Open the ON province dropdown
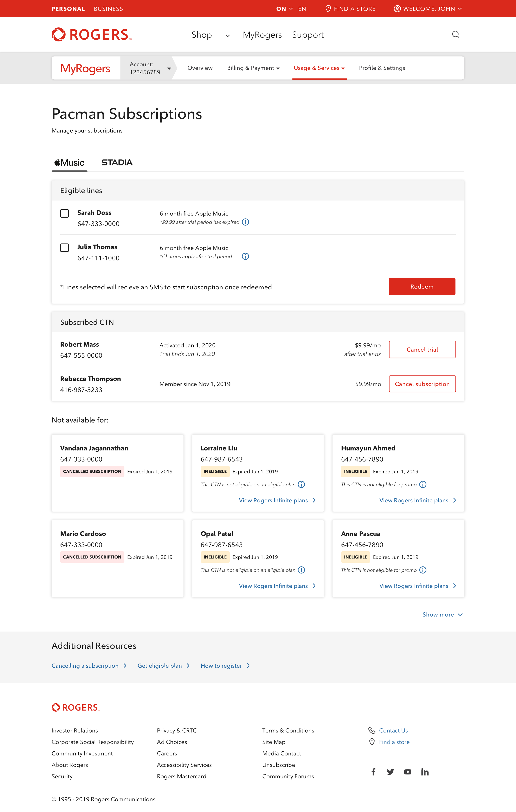 pos(284,9)
